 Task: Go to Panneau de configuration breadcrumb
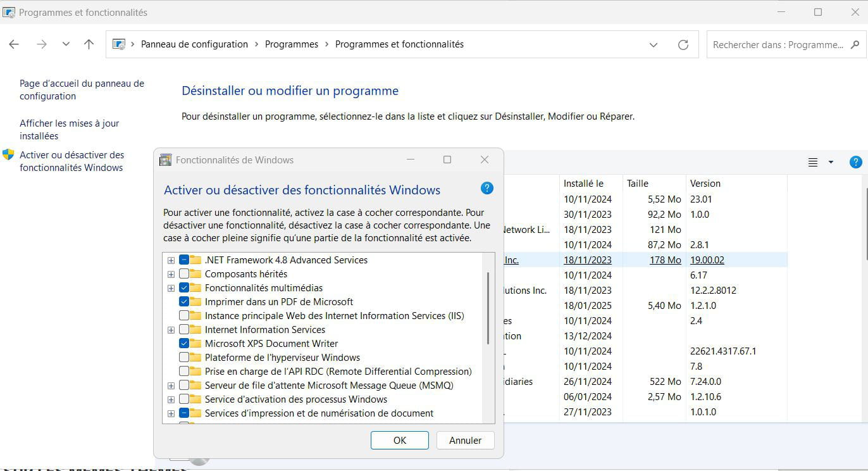click(x=194, y=44)
